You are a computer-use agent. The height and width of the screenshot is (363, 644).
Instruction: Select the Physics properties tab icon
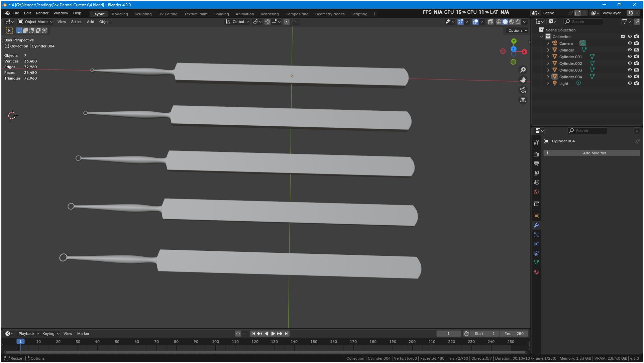point(536,244)
